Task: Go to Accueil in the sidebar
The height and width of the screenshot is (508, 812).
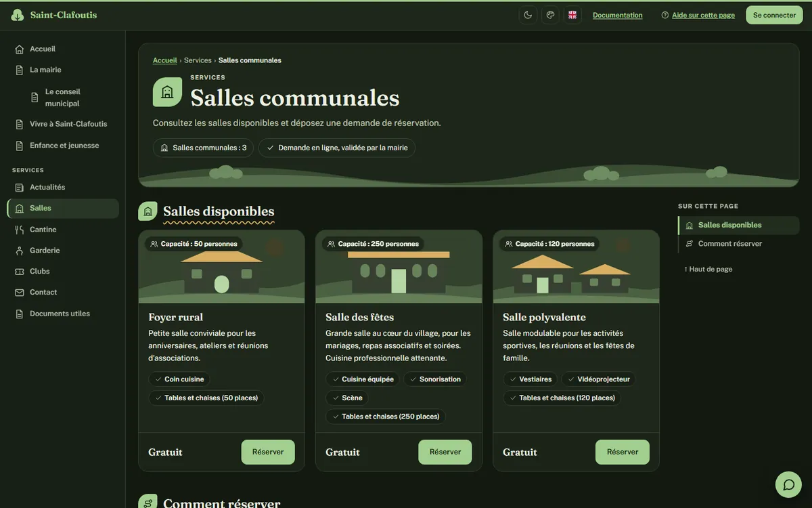Action: [x=63, y=49]
